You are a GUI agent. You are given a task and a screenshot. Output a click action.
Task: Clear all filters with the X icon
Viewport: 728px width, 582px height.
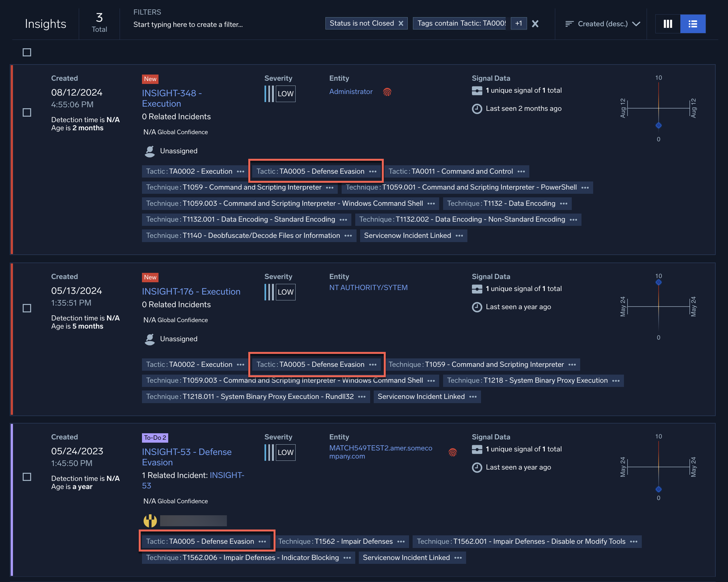535,24
